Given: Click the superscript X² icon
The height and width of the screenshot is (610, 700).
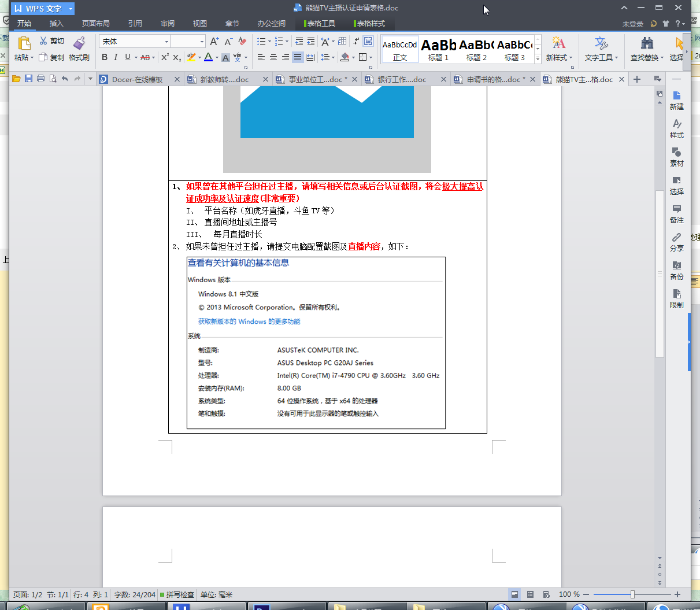Looking at the screenshot, I should [x=165, y=57].
